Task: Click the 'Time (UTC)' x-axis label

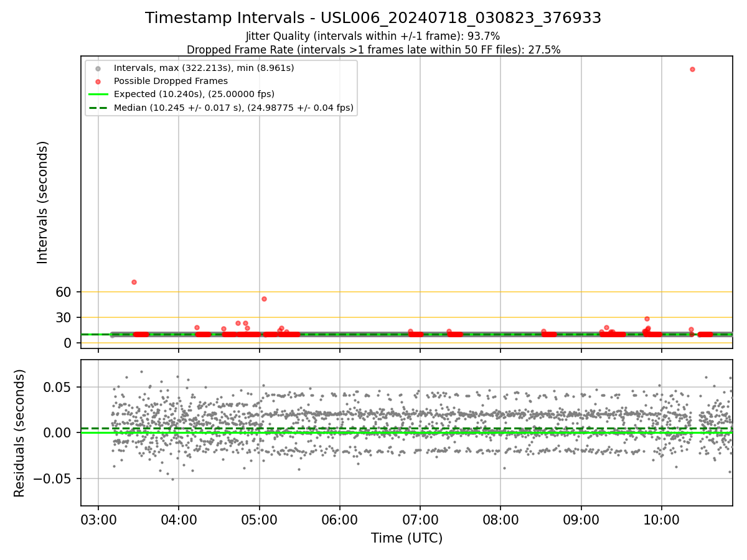Action: pos(406,538)
